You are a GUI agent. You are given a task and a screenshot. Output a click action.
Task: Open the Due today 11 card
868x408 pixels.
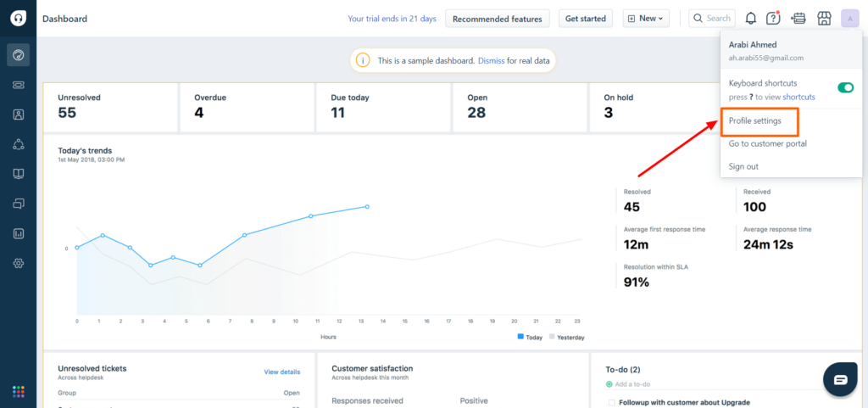pos(384,108)
